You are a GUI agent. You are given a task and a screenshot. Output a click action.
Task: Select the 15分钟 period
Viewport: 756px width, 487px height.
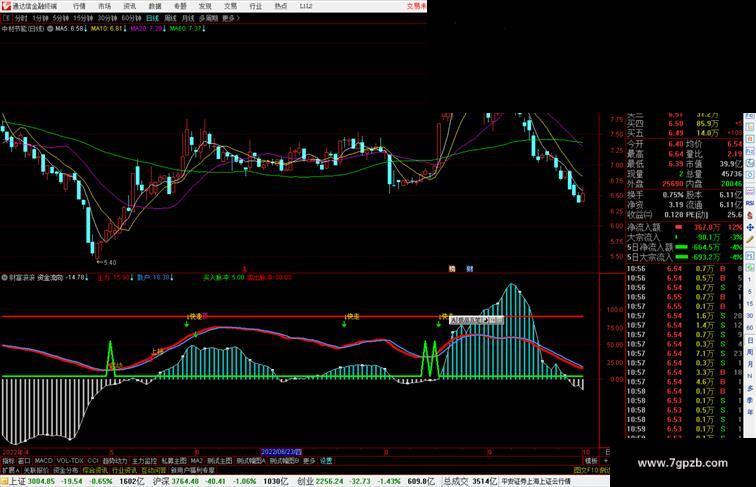pyautogui.click(x=83, y=18)
